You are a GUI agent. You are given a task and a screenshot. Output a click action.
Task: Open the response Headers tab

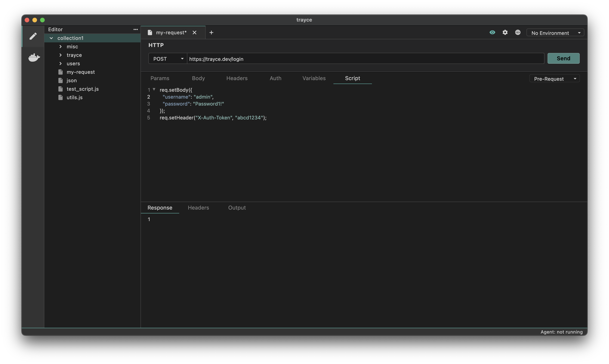click(198, 207)
